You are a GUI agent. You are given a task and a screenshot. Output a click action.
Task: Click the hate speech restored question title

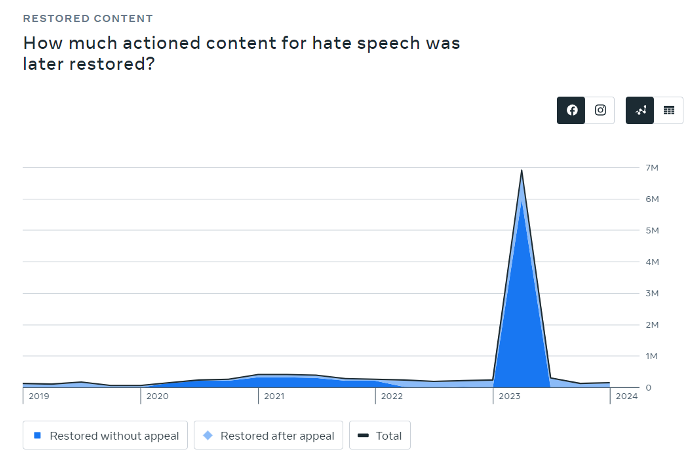pyautogui.click(x=242, y=53)
